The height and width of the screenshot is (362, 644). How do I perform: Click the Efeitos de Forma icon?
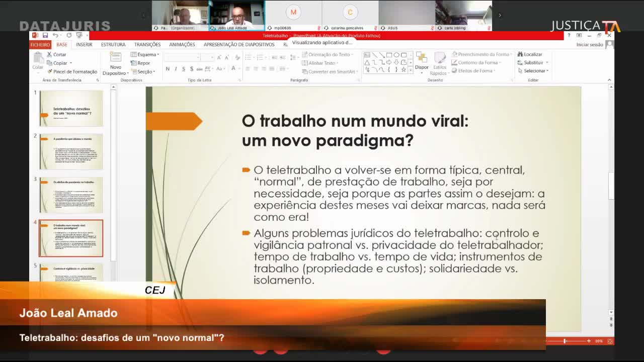point(455,70)
